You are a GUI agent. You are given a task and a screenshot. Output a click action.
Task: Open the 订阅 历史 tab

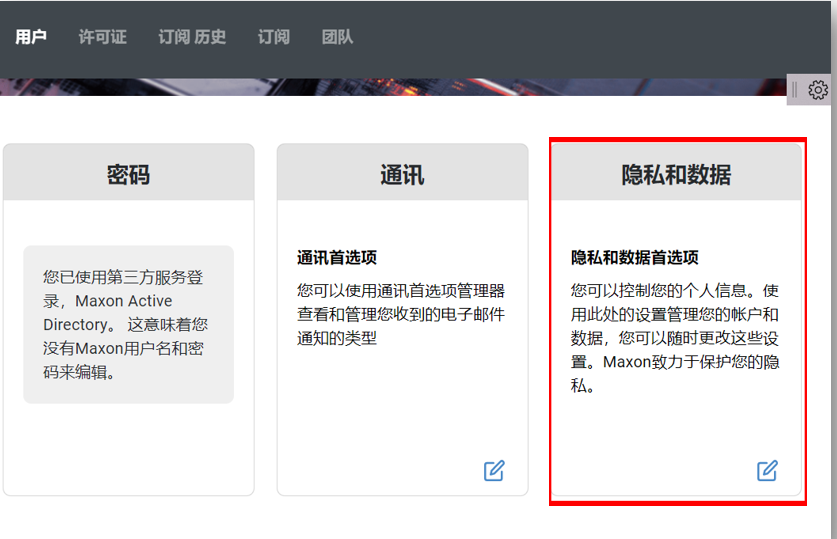click(x=192, y=37)
